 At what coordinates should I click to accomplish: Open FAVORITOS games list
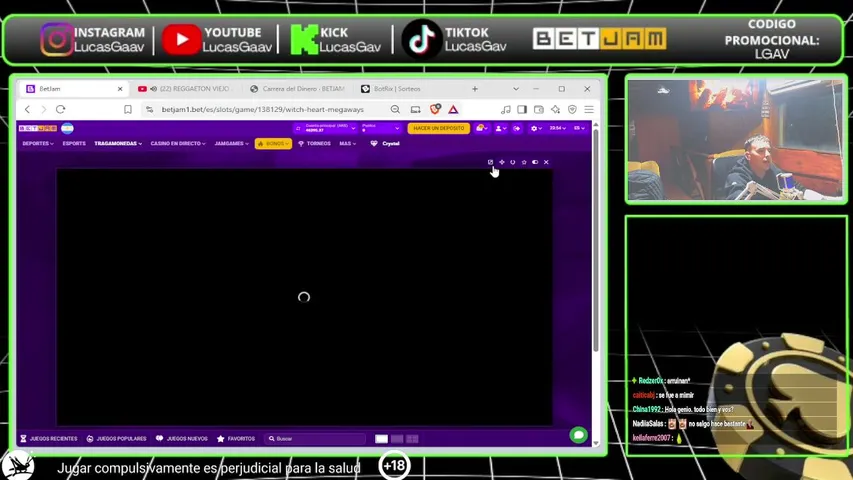click(x=236, y=439)
